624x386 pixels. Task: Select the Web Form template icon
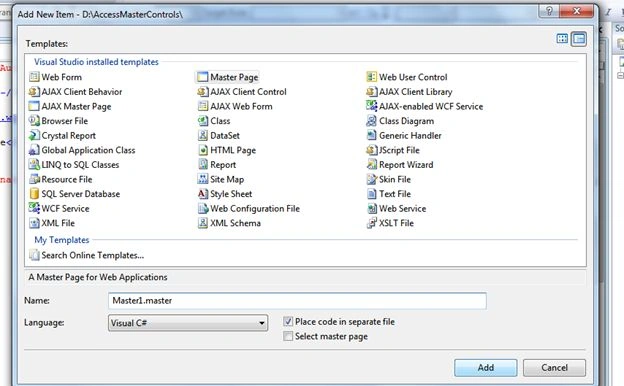click(x=34, y=77)
